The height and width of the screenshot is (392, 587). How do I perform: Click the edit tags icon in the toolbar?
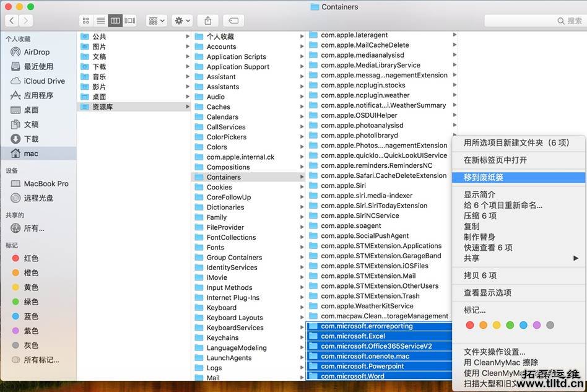[233, 20]
